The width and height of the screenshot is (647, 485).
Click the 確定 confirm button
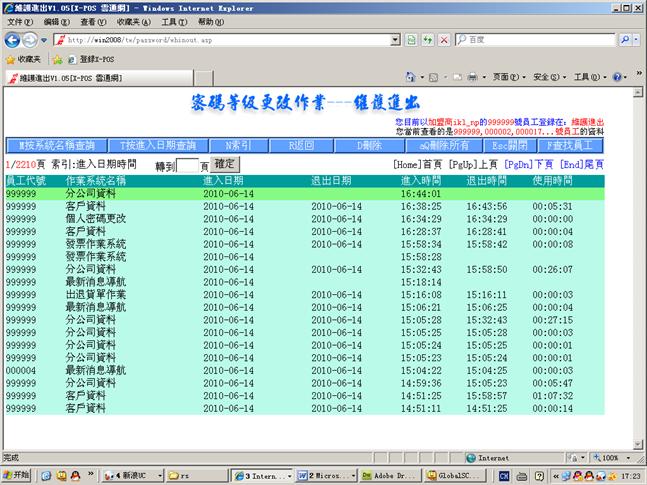225,163
